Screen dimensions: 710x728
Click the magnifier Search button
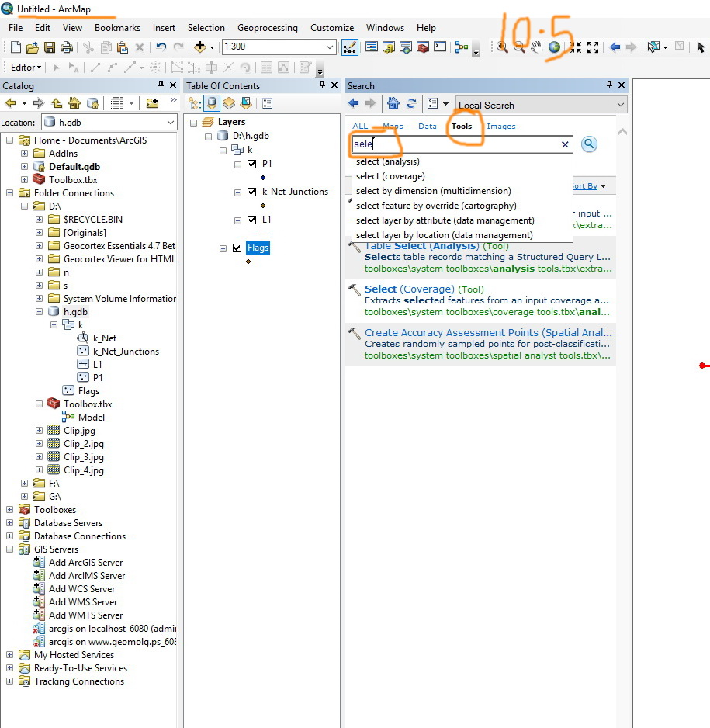pyautogui.click(x=589, y=144)
